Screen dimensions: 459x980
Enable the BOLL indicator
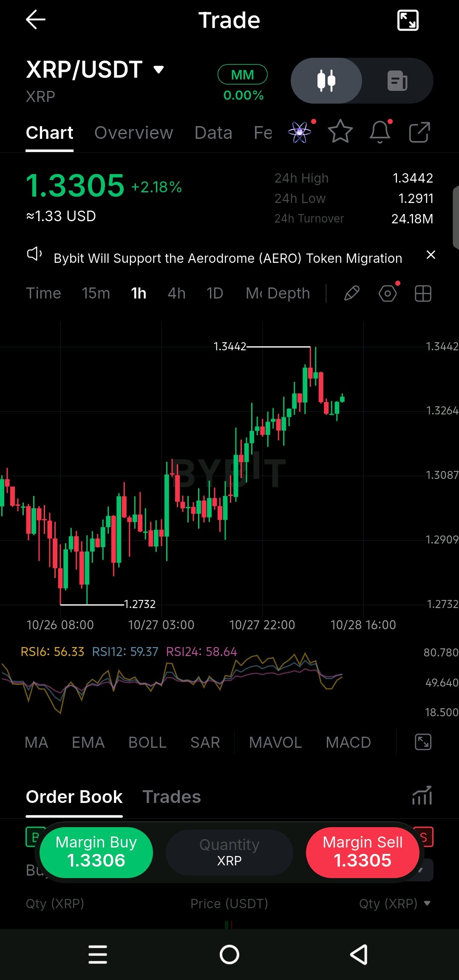(147, 743)
